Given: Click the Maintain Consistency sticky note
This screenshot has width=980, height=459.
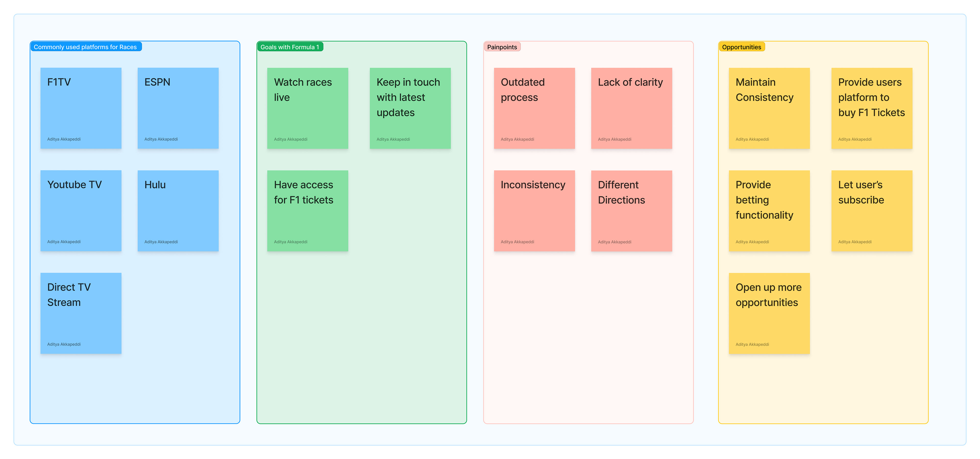Looking at the screenshot, I should coord(769,108).
